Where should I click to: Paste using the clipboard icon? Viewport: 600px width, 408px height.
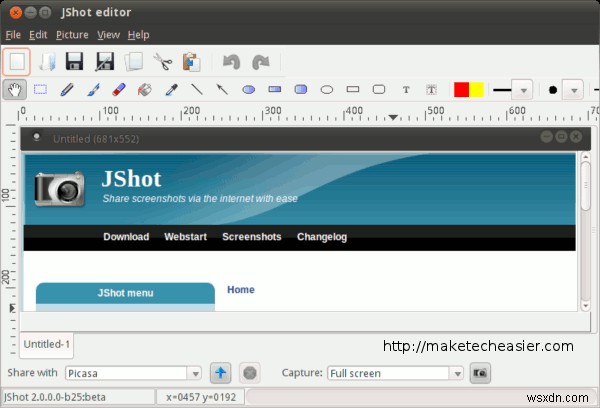tap(191, 62)
